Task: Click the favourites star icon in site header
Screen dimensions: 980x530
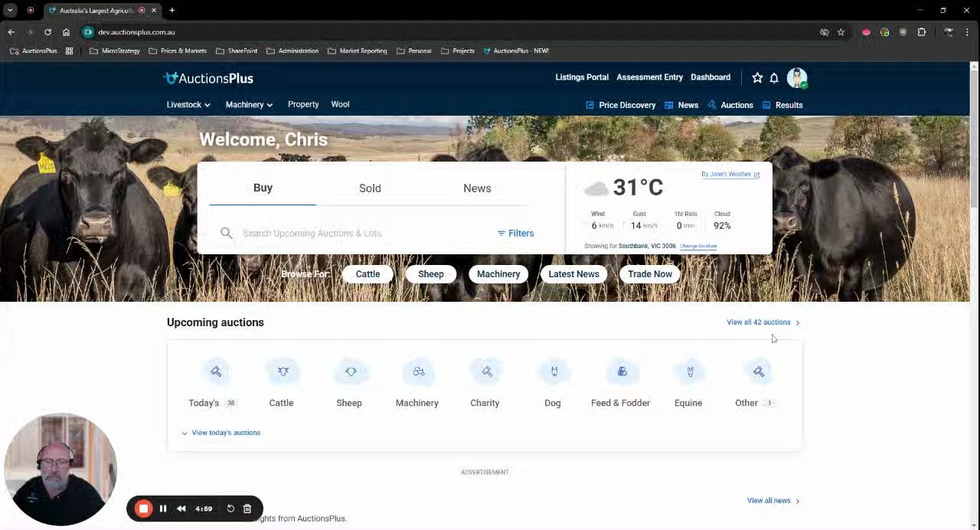Action: click(x=757, y=78)
